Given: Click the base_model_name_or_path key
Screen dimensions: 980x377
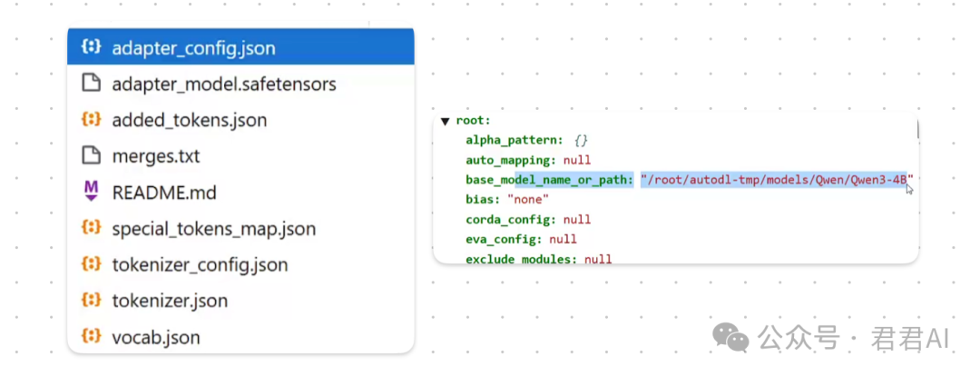Looking at the screenshot, I should click(x=549, y=180).
